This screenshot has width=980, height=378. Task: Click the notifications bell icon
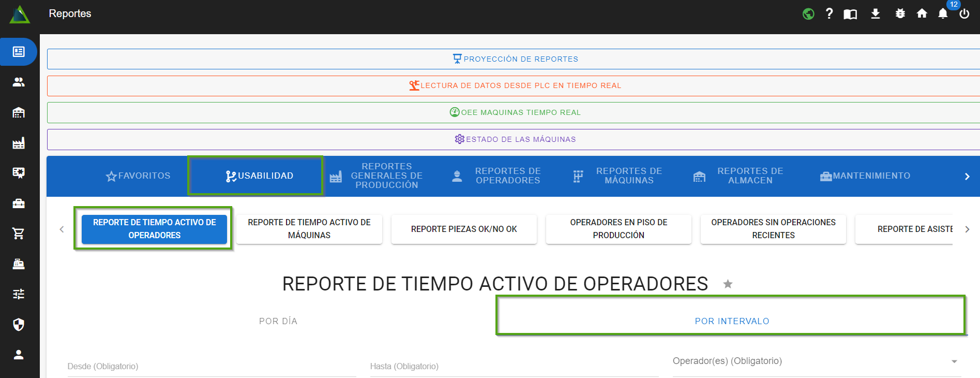(x=943, y=14)
